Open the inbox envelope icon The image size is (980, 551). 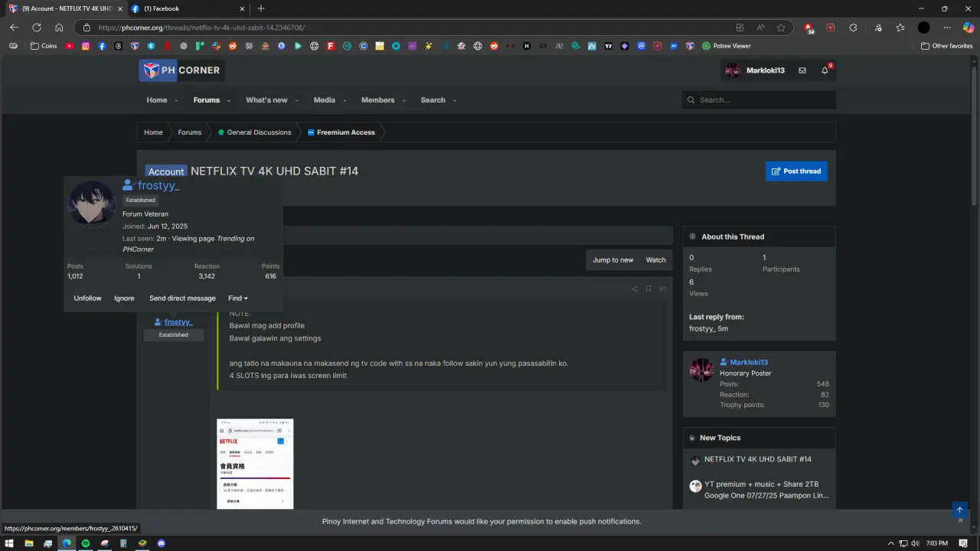[x=802, y=70]
